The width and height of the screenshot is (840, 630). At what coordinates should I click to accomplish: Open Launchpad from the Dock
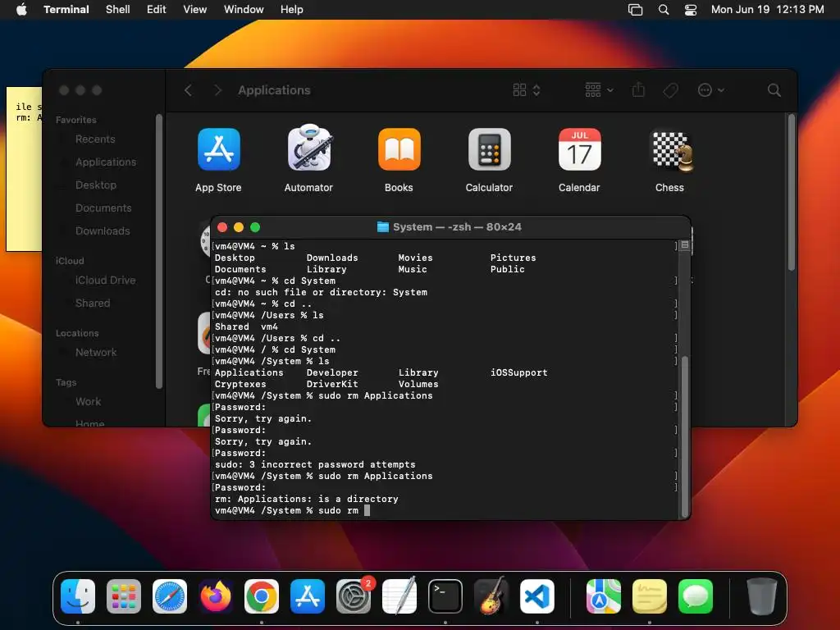coord(124,596)
